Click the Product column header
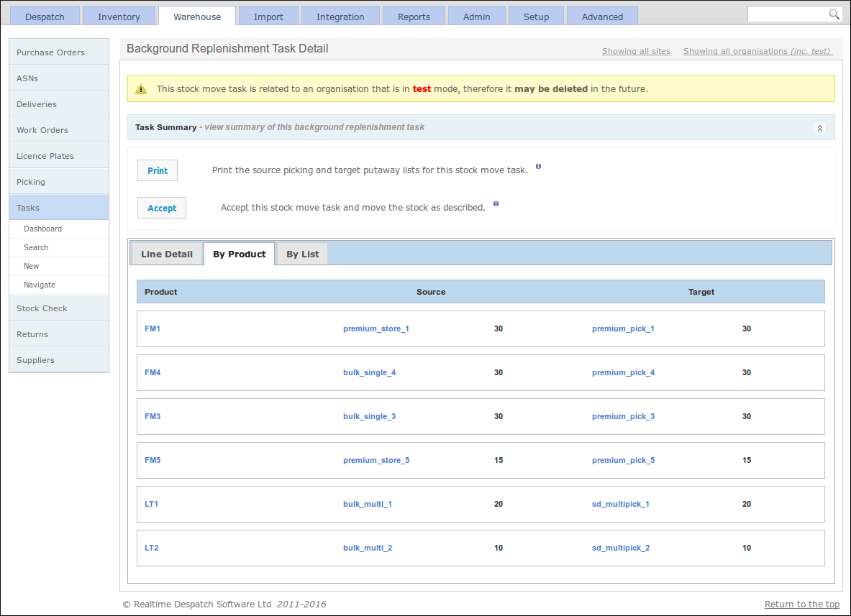The height and width of the screenshot is (616, 851). point(160,292)
